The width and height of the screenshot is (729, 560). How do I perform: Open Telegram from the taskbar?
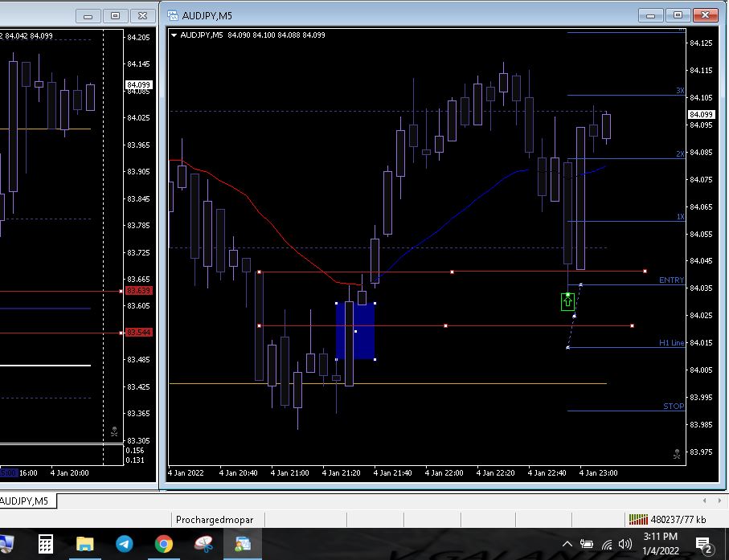(124, 545)
